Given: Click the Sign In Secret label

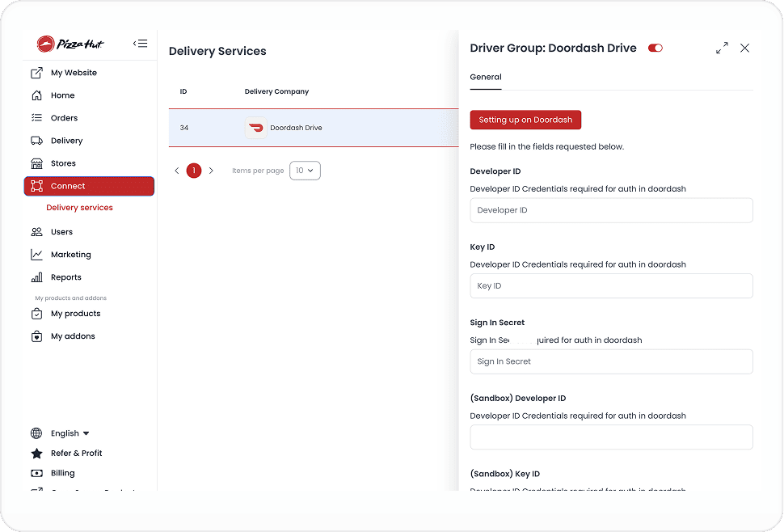Looking at the screenshot, I should [498, 323].
